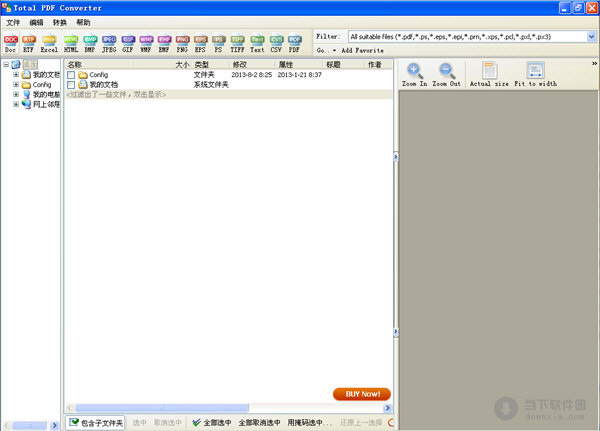Sort by 作者 column header
Screen dimensions: 600x431
point(377,64)
